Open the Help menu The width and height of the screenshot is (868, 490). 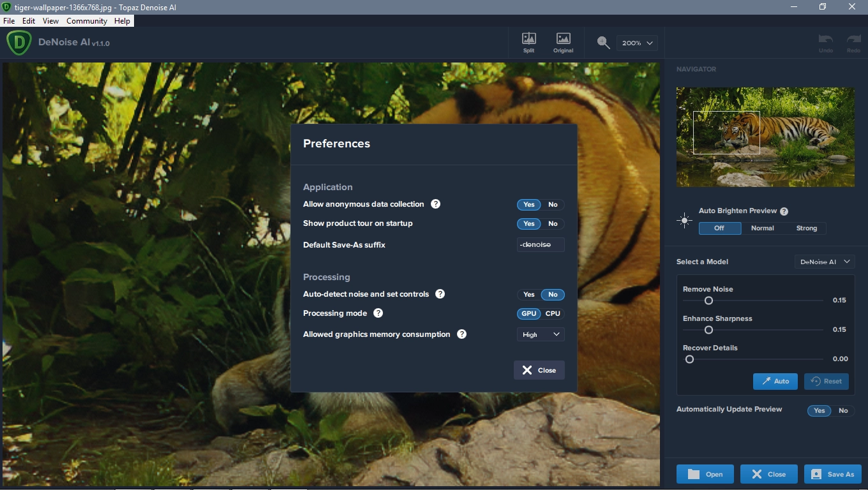click(122, 21)
